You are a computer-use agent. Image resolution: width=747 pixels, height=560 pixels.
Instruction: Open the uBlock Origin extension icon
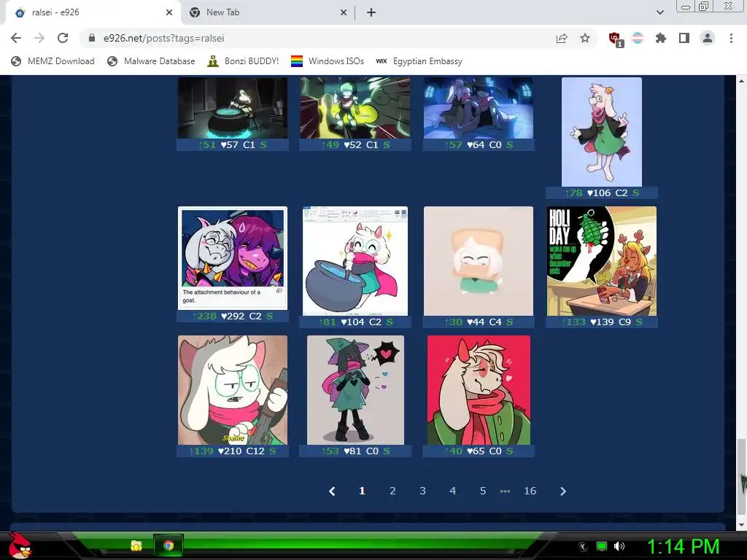point(615,39)
